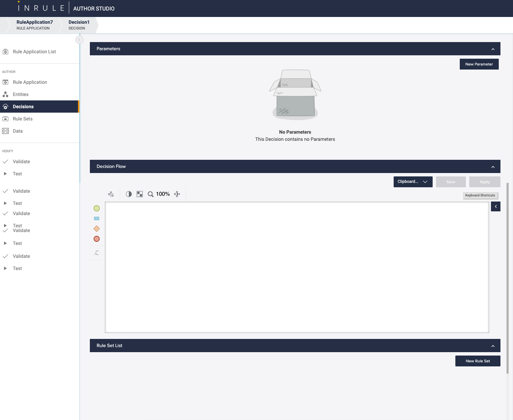Click the magnifier zoom icon
The height and width of the screenshot is (420, 513).
pos(151,194)
